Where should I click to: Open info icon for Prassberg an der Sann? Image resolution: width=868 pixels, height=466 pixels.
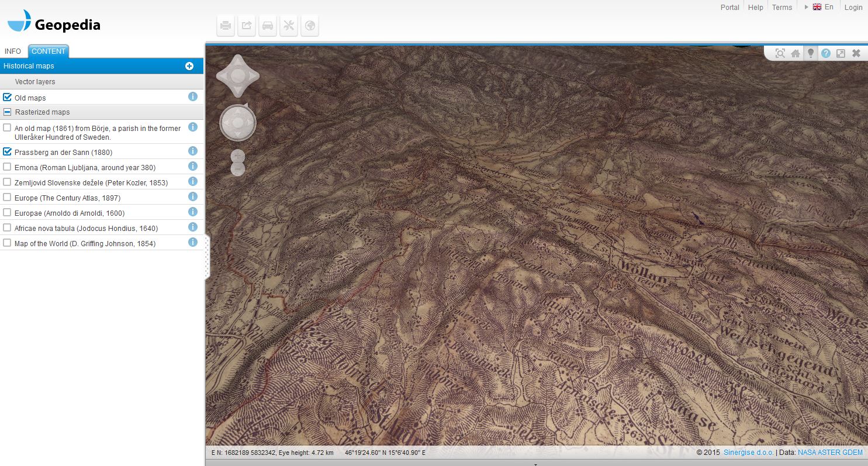(193, 151)
